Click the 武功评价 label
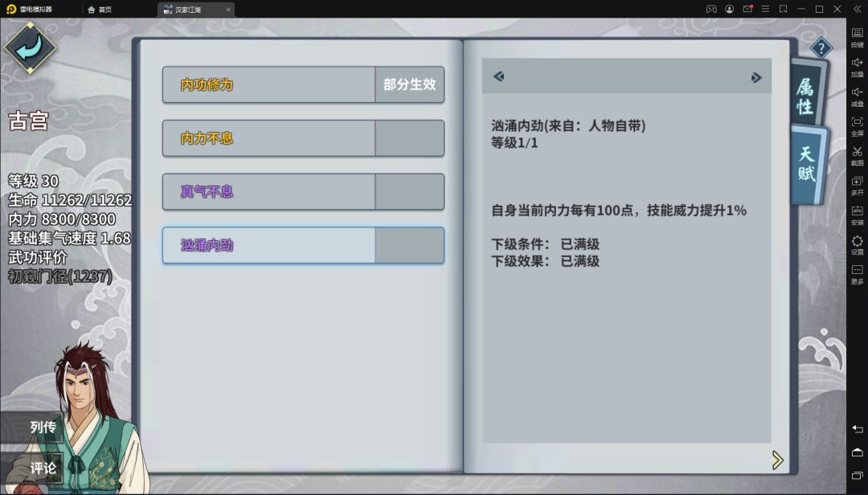 point(38,257)
